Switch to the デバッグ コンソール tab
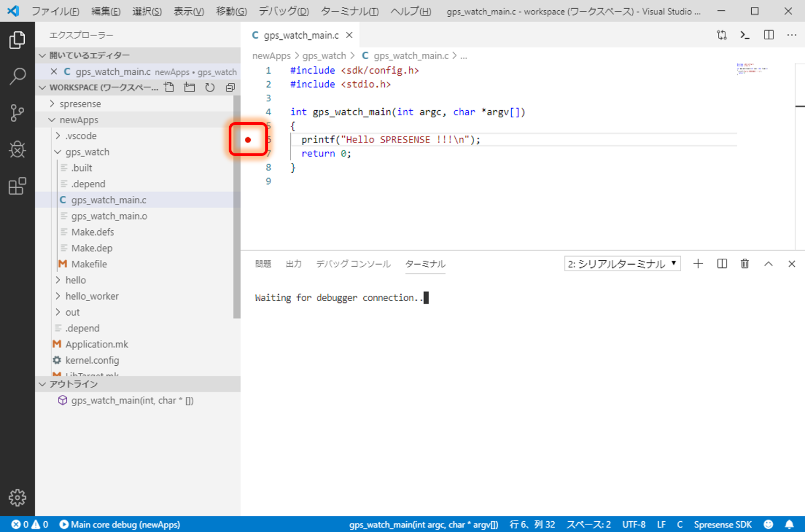 353,264
